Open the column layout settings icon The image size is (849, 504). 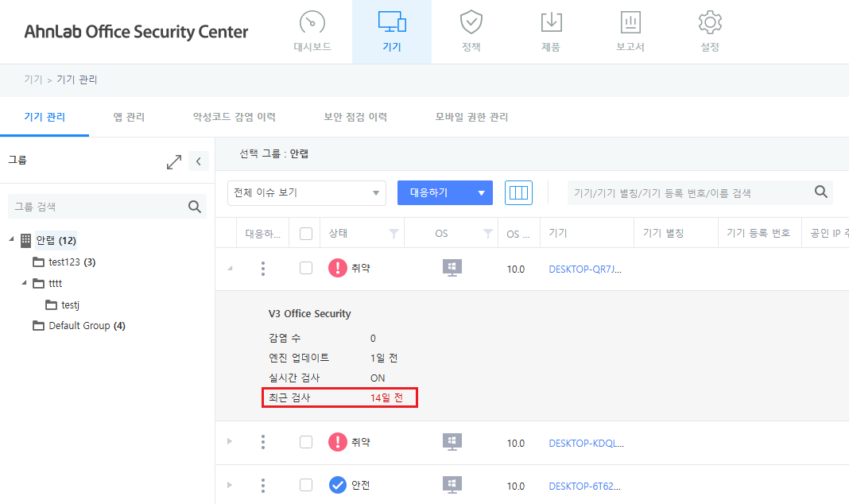pos(518,192)
